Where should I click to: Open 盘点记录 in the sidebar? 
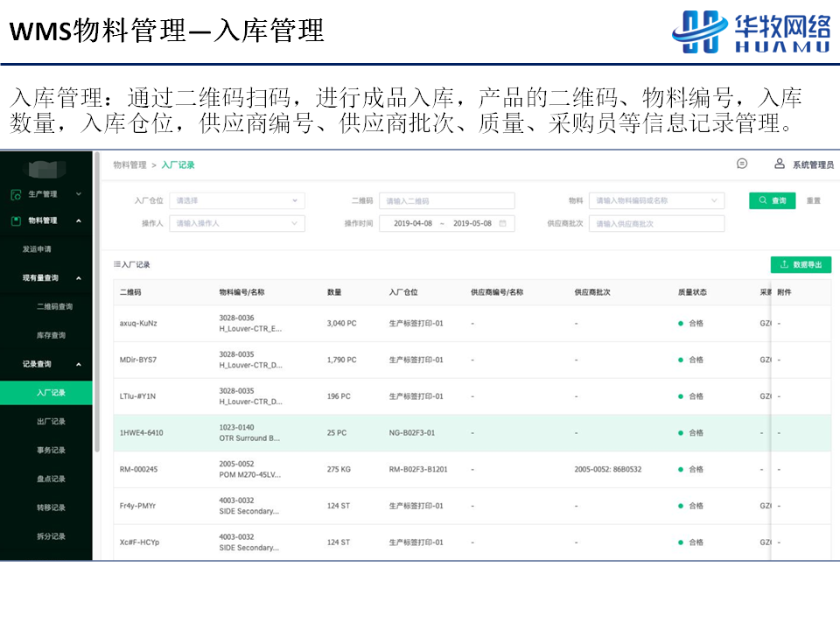pos(51,479)
